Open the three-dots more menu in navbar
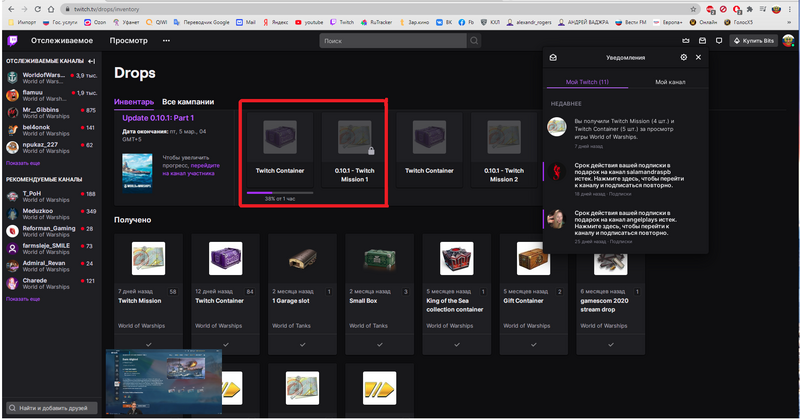The width and height of the screenshot is (800, 420). click(x=167, y=41)
